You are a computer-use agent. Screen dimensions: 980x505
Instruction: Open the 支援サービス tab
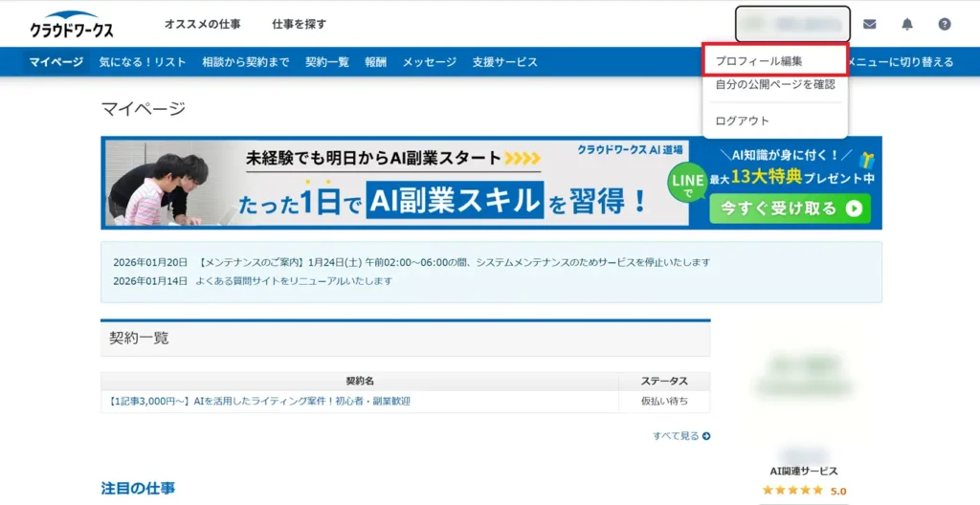coord(504,62)
